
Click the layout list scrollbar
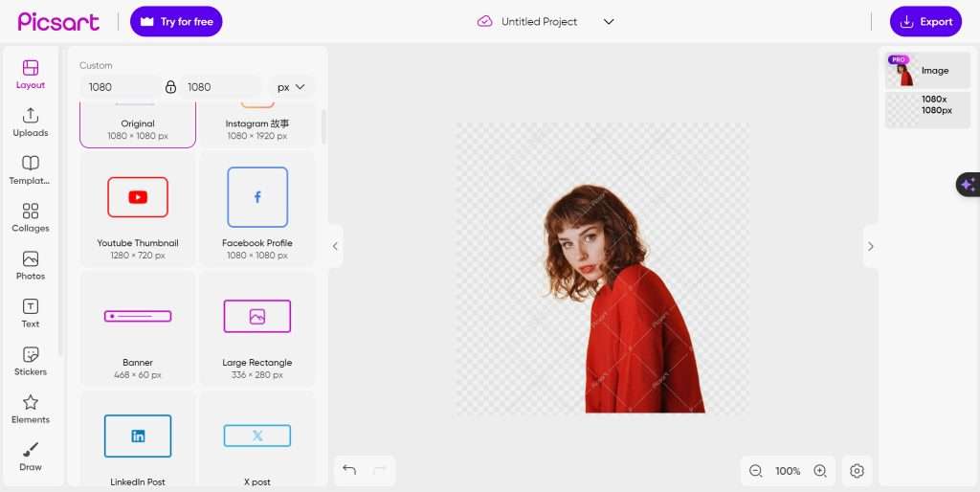tap(323, 127)
